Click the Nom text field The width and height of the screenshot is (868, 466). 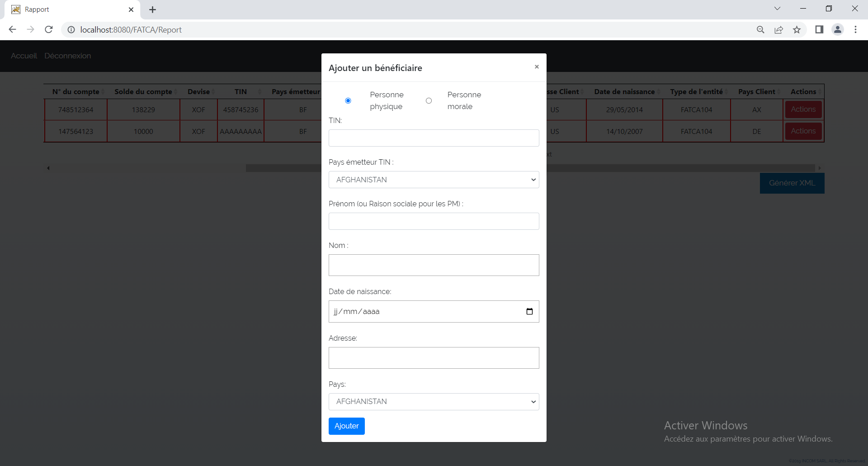(x=434, y=265)
